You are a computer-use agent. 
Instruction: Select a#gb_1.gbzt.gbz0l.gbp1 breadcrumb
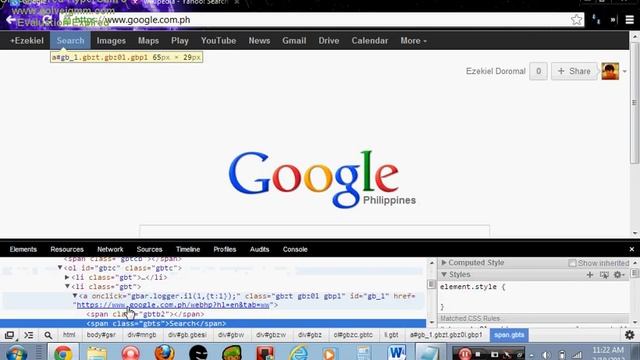pyautogui.click(x=446, y=335)
